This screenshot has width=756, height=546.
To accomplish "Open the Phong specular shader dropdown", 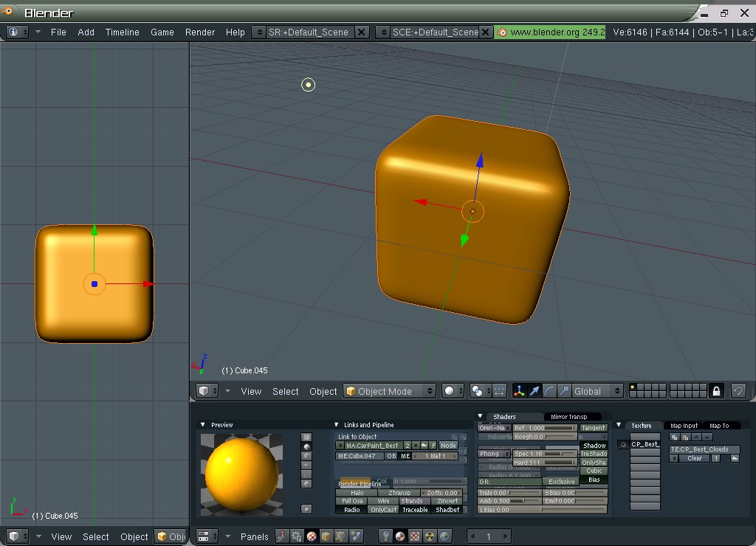I will (494, 454).
